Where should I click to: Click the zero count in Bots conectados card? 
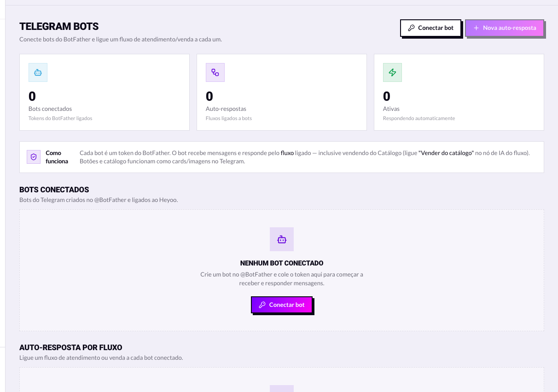32,96
